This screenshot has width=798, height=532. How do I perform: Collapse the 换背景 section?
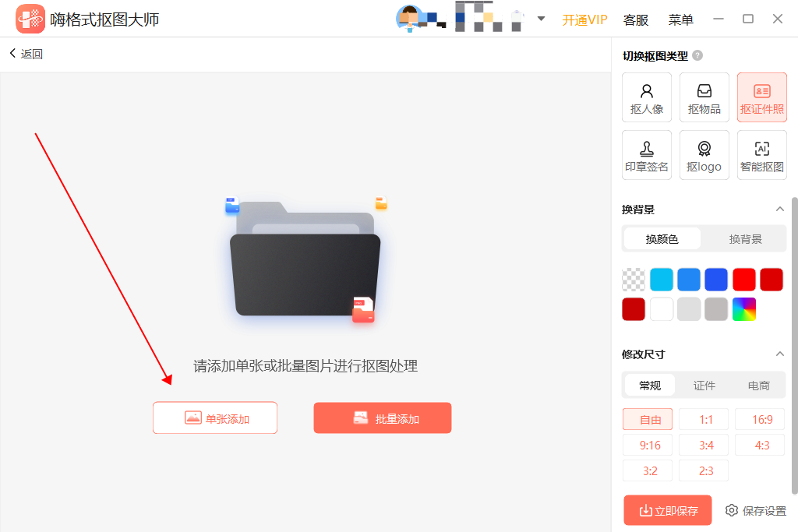click(x=779, y=209)
